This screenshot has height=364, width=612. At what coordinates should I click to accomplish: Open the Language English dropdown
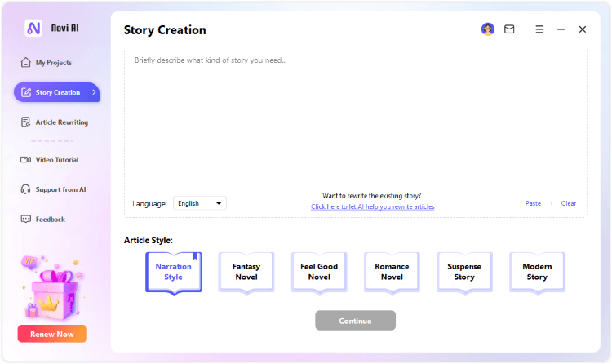click(199, 203)
